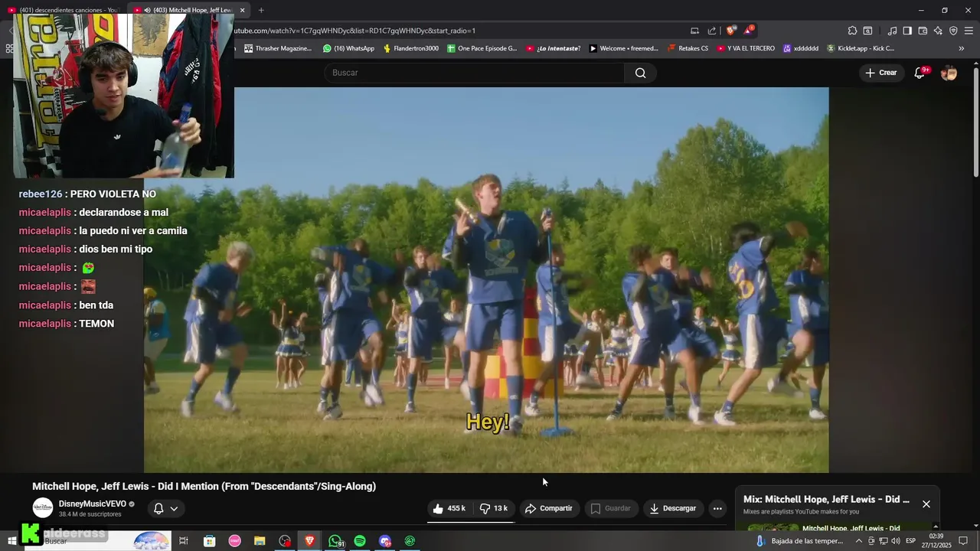Image resolution: width=980 pixels, height=551 pixels.
Task: Expand hidden bookmarks chevron
Action: [962, 48]
